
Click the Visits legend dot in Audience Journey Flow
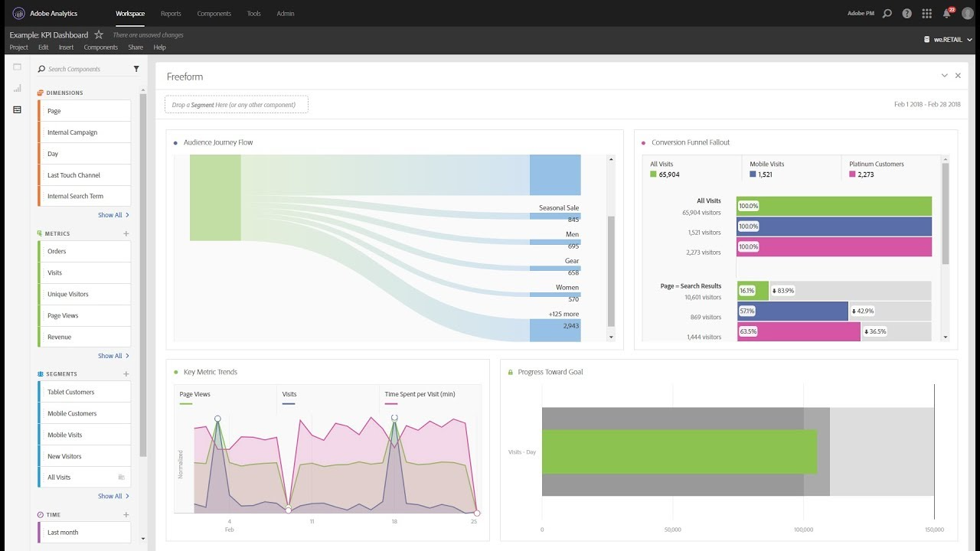pyautogui.click(x=175, y=142)
